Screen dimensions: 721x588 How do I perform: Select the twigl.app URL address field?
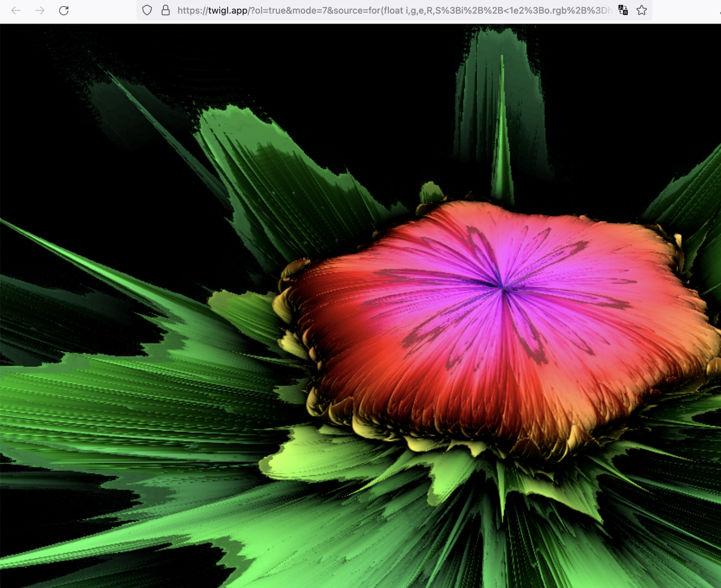[x=394, y=10]
